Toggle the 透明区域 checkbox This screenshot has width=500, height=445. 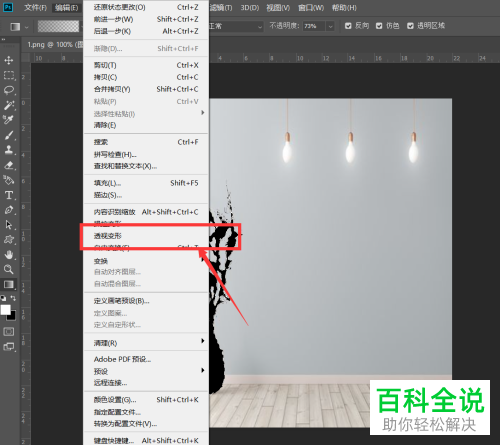pyautogui.click(x=410, y=26)
